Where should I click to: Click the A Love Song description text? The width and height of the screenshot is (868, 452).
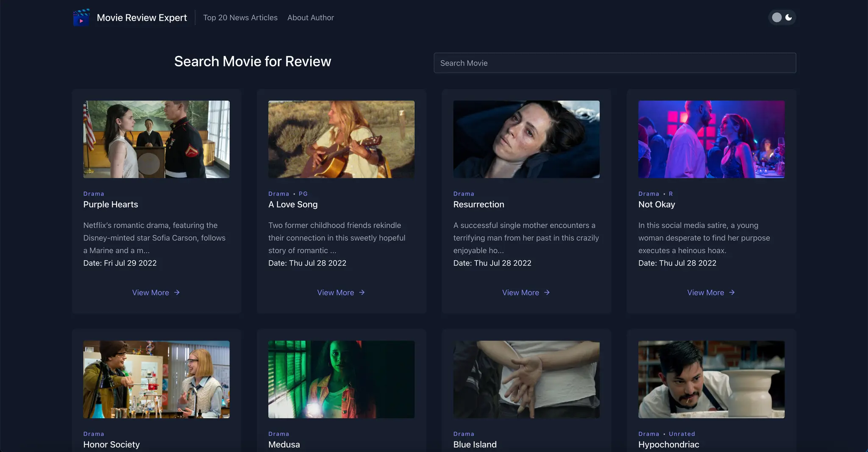pos(337,238)
